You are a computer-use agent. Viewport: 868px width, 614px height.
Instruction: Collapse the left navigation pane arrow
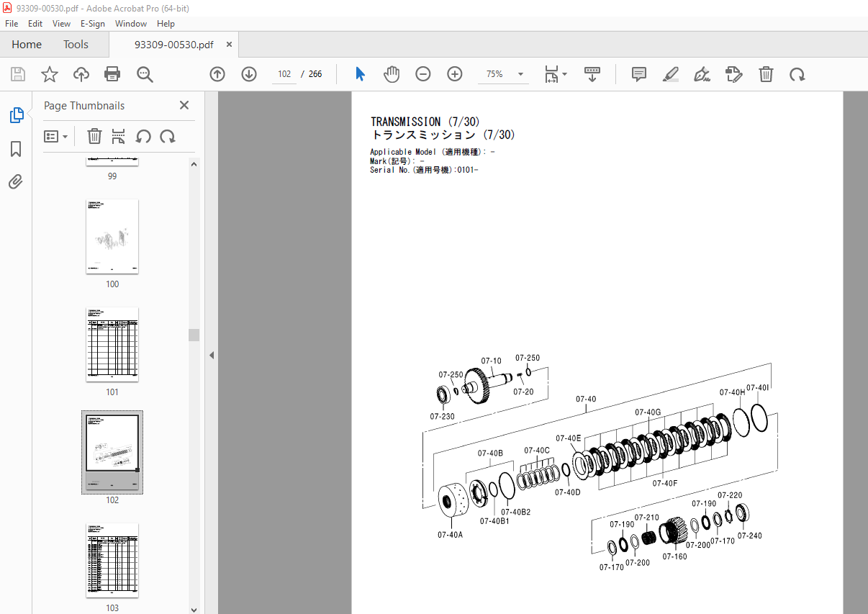(212, 355)
